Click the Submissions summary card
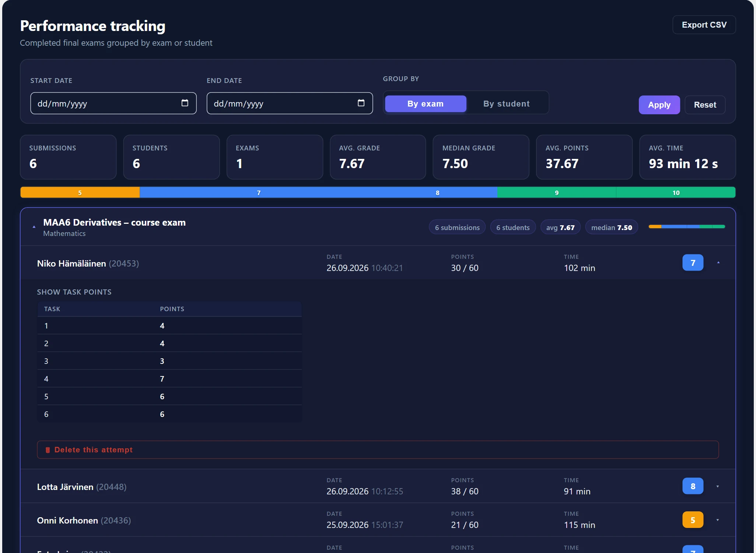The width and height of the screenshot is (756, 553). click(68, 157)
